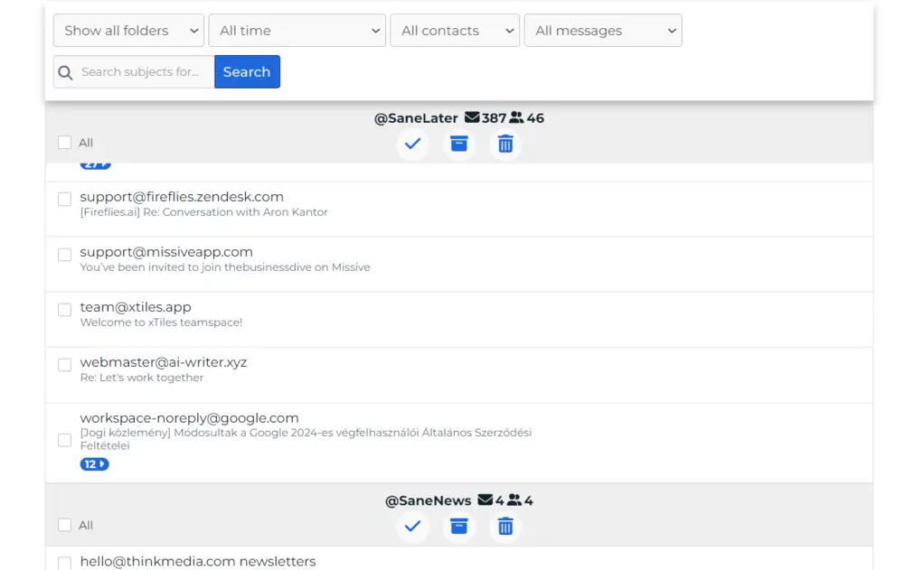This screenshot has height=570, width=924.
Task: Click the checkmark icon under @SaneNews
Action: click(x=412, y=527)
